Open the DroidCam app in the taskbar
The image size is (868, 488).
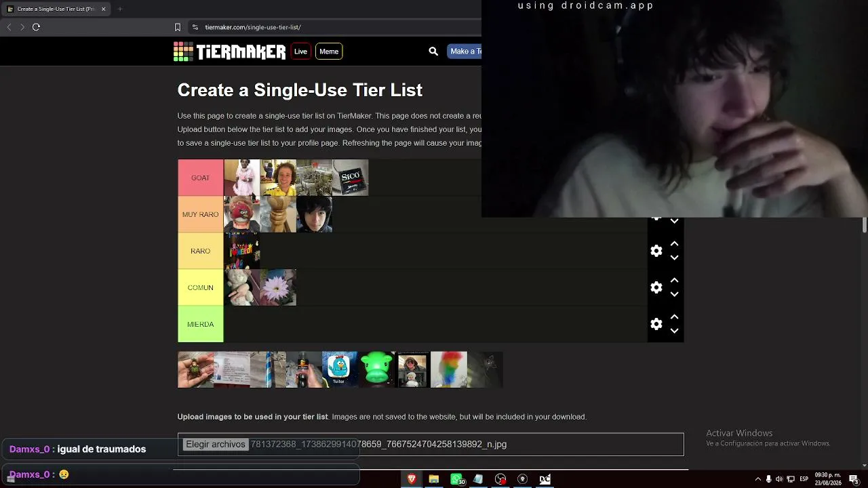[x=545, y=479]
